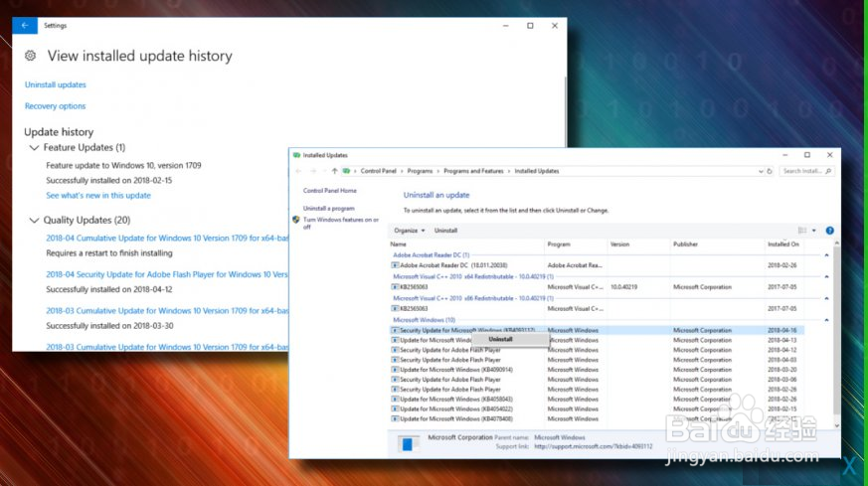Click 'Feature update to Windows 10, version 1709' text
This screenshot has height=486, width=868.
(123, 166)
